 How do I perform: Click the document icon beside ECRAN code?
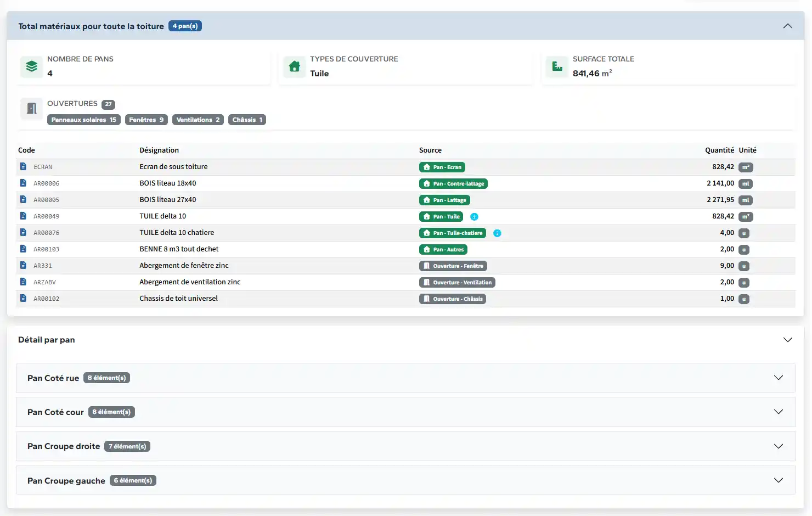click(23, 166)
